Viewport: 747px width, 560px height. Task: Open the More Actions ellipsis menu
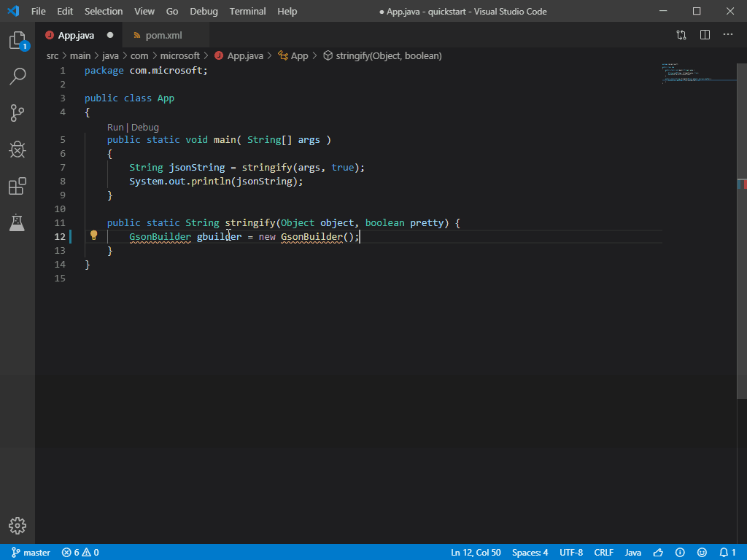pyautogui.click(x=728, y=35)
